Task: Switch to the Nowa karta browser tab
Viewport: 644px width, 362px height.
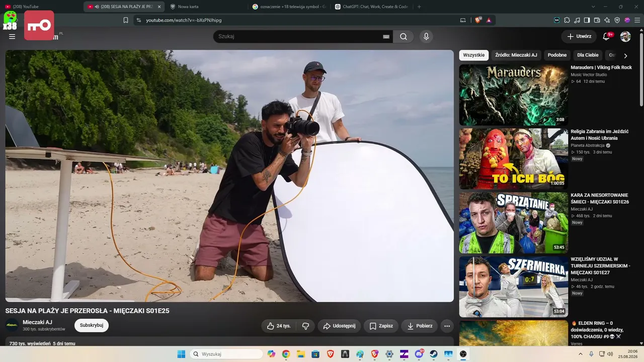Action: (206, 7)
